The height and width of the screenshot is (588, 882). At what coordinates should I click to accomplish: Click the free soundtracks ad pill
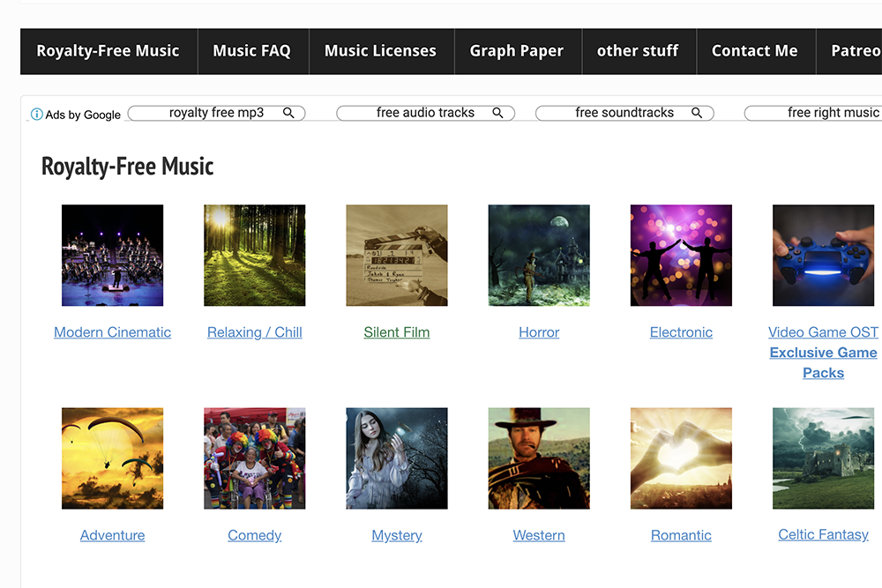[x=624, y=113]
